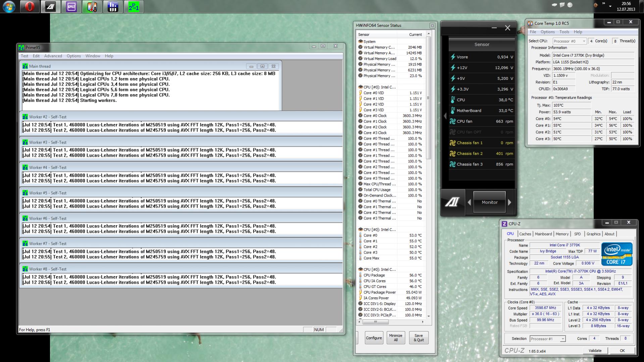644x362 pixels.
Task: Click the Main thread window icon in Prime95
Action: point(25,66)
